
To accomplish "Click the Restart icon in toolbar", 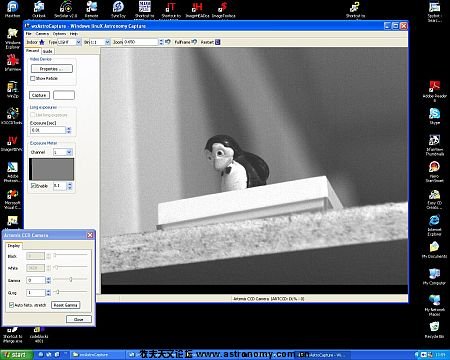I will (x=218, y=42).
